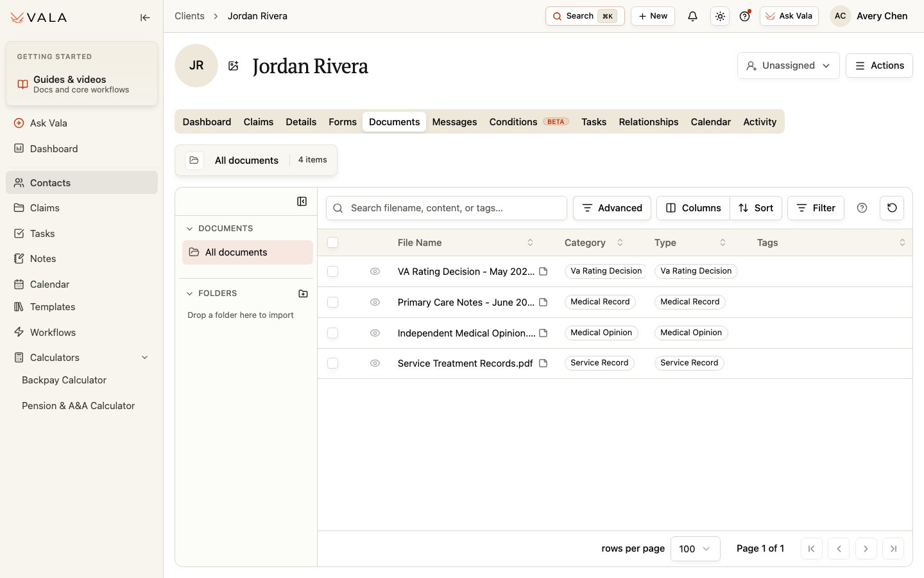Select Service Treatment Records row checkbox
The height and width of the screenshot is (578, 924).
point(332,363)
